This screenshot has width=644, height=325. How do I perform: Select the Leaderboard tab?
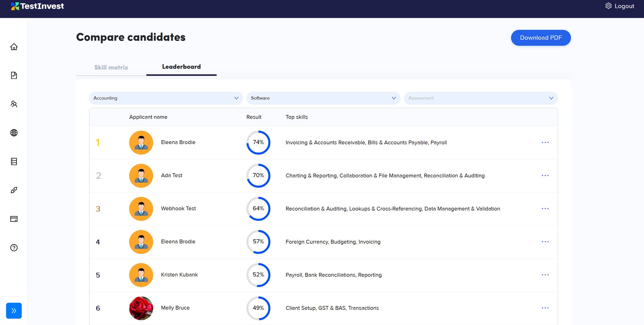tap(181, 67)
